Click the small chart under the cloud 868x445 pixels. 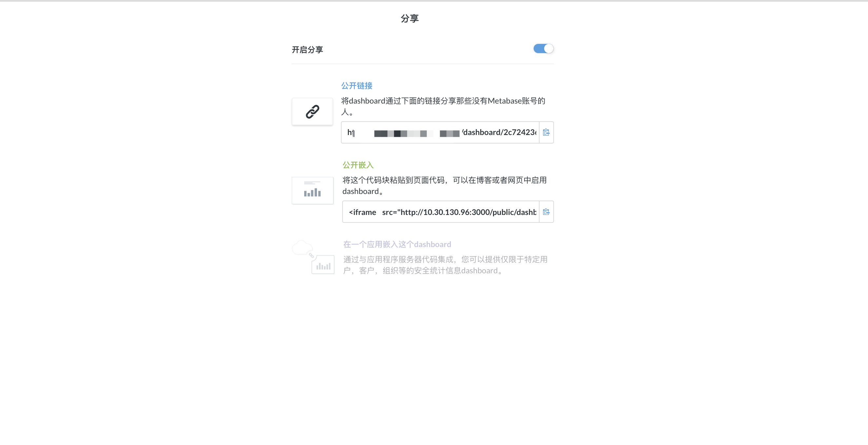pos(323,265)
